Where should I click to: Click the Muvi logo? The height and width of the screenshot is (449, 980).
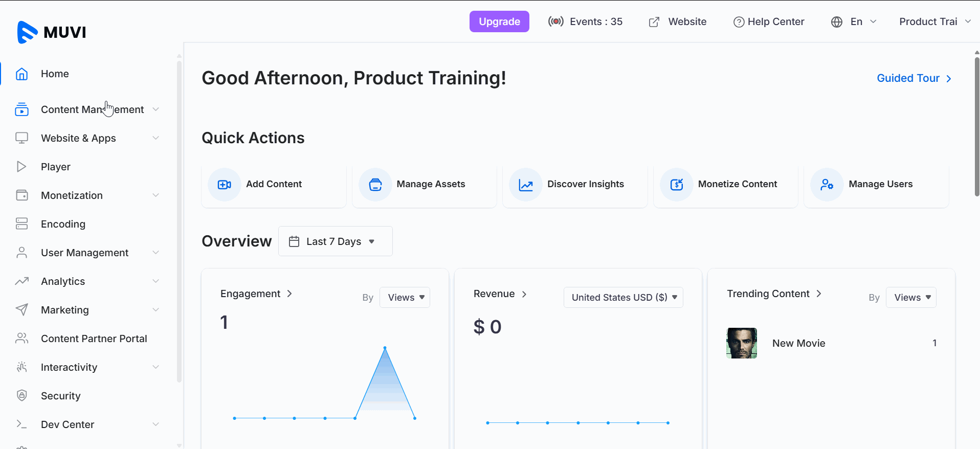51,32
